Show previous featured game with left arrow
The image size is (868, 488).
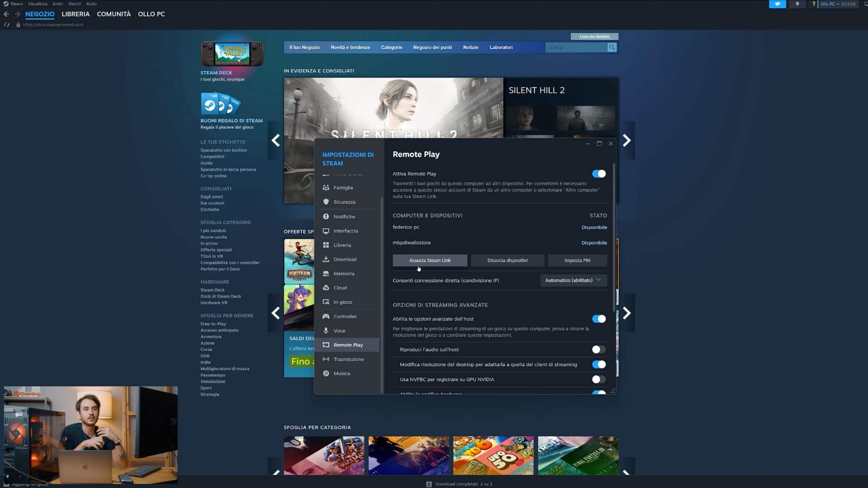pyautogui.click(x=275, y=141)
